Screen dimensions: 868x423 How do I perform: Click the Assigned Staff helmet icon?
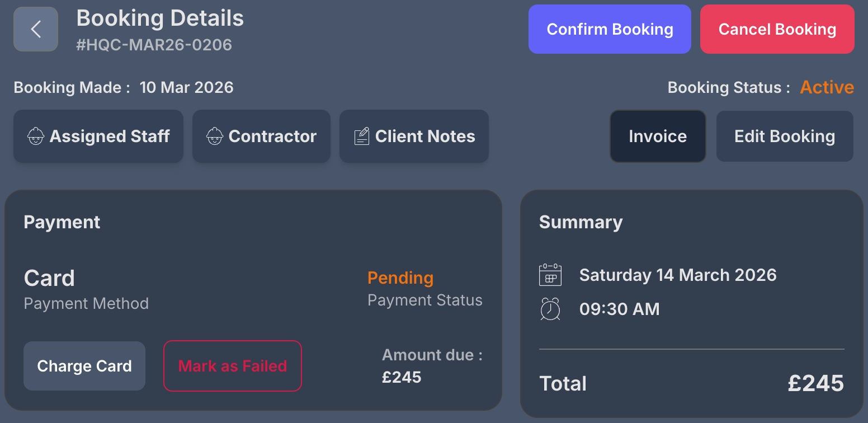click(x=36, y=137)
